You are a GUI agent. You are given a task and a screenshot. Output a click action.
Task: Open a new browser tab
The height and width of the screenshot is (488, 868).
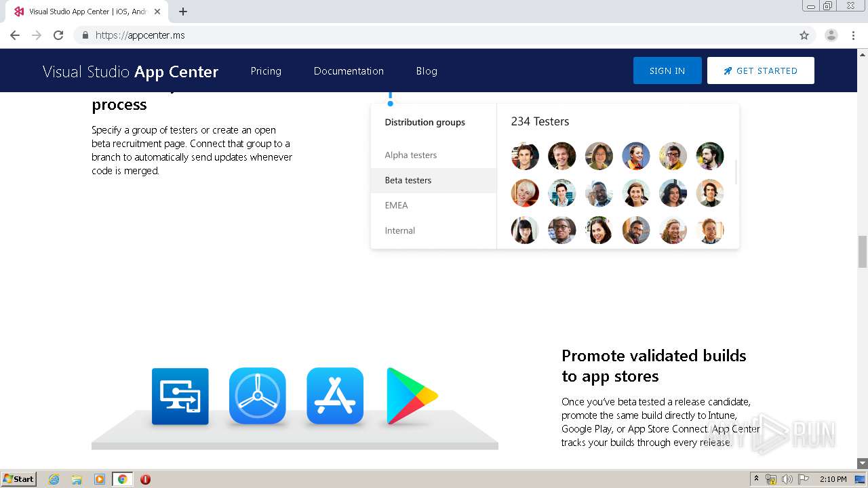(183, 12)
